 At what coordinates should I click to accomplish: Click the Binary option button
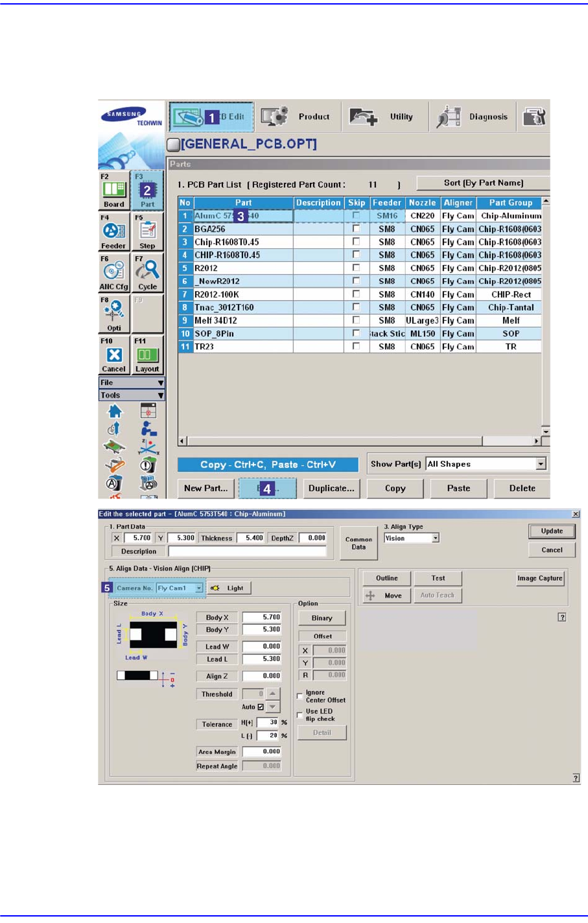(x=322, y=618)
